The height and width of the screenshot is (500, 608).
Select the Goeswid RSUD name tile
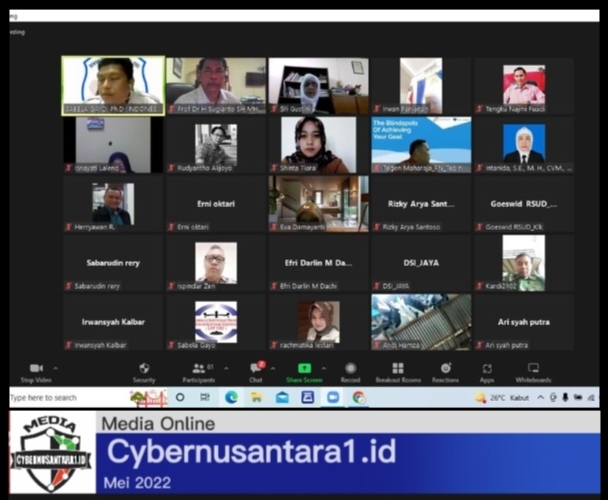click(524, 204)
